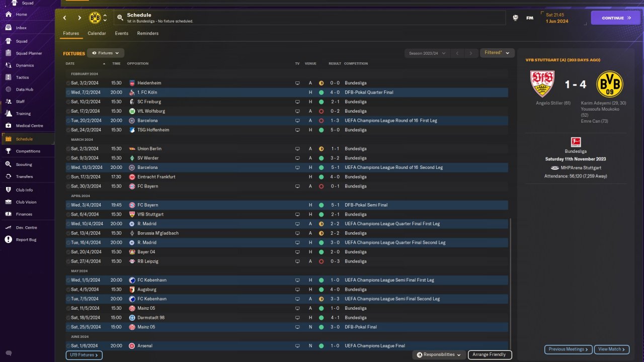
Task: Click the Schedule calendar icon in sidebar
Action: 9,139
